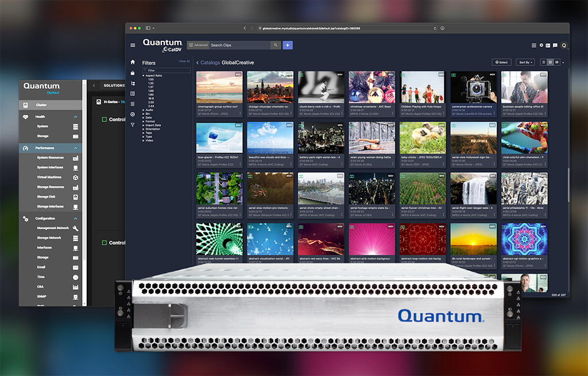Select the 2.44 aspect ratio filter value
This screenshot has height=376, width=588.
(x=151, y=106)
